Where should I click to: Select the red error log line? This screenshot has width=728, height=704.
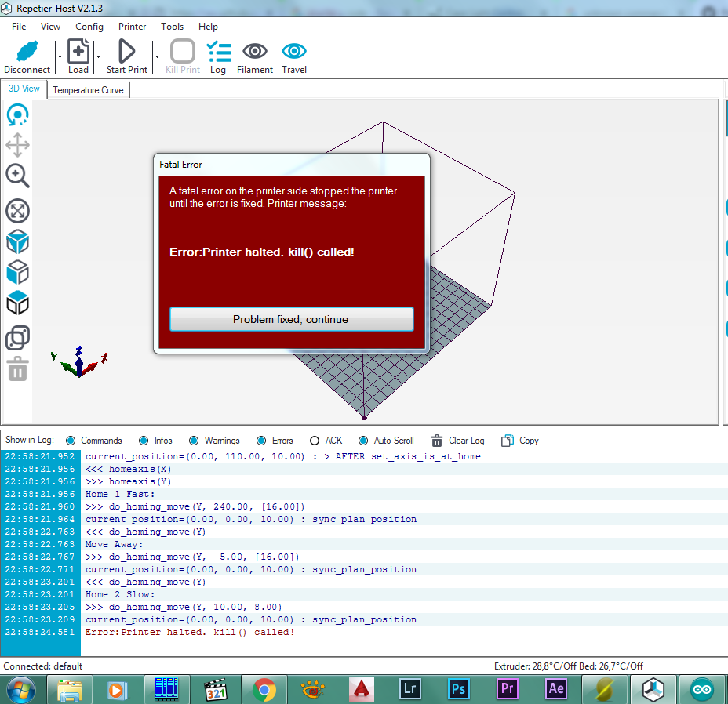(189, 632)
